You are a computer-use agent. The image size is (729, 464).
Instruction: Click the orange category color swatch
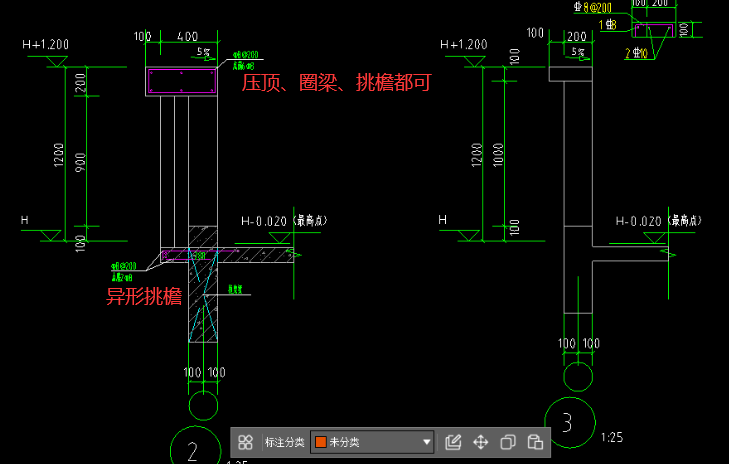321,442
